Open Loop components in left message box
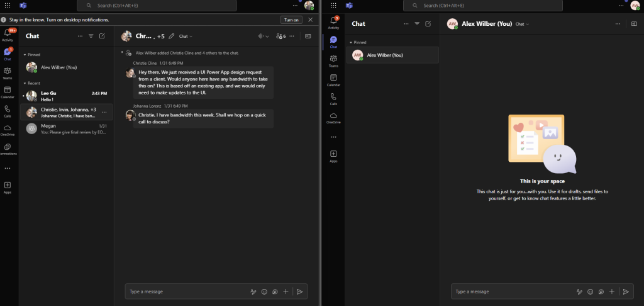 tap(275, 292)
